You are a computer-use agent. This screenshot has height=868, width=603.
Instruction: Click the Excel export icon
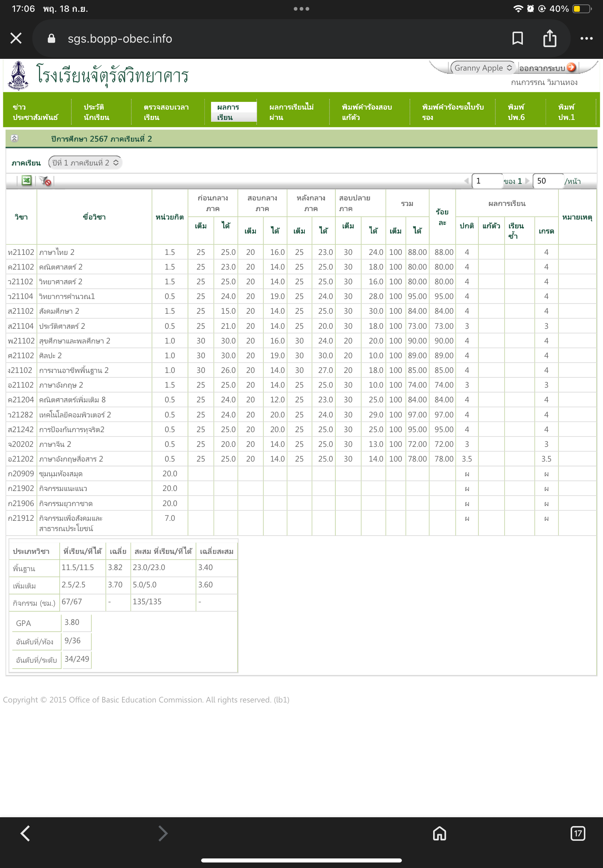click(x=26, y=181)
